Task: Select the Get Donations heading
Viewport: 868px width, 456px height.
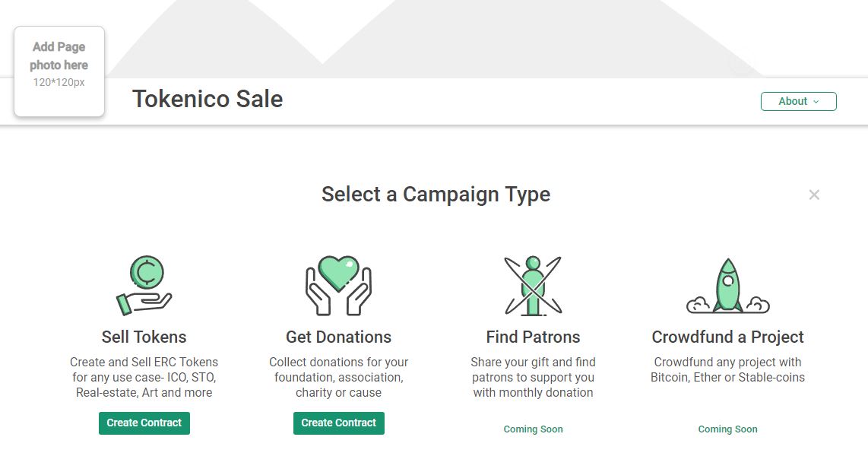Action: click(338, 337)
